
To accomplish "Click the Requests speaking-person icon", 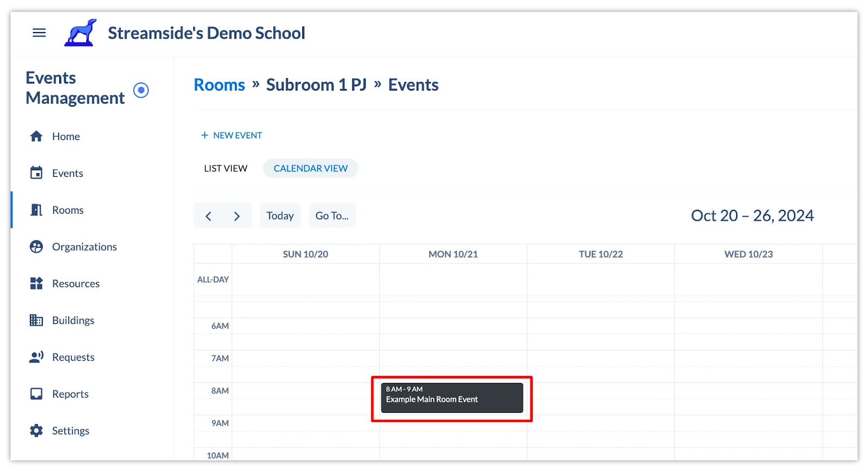I will click(36, 357).
